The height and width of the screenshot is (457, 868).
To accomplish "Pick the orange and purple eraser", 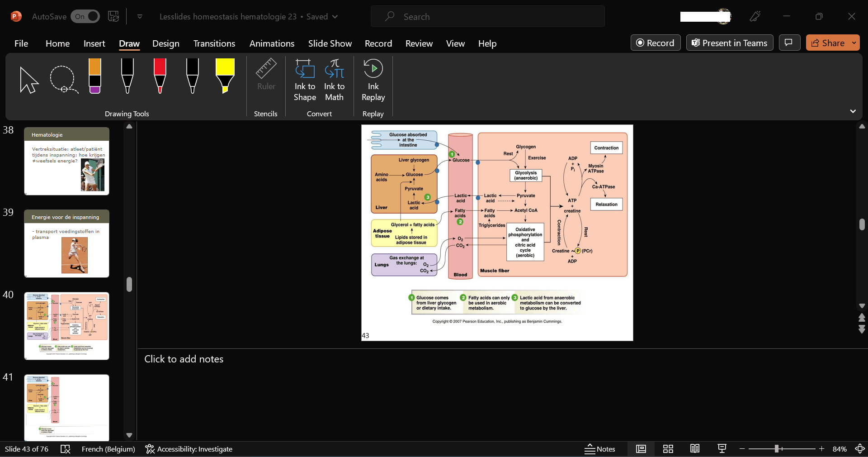I will coord(95,76).
